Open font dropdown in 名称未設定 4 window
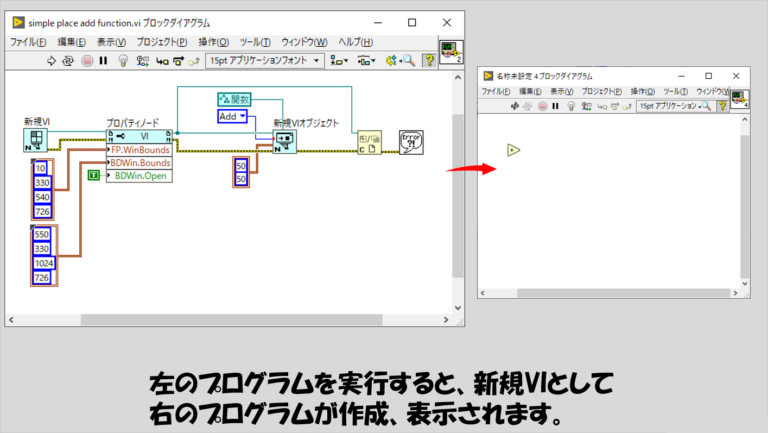768x433 pixels. (x=668, y=106)
